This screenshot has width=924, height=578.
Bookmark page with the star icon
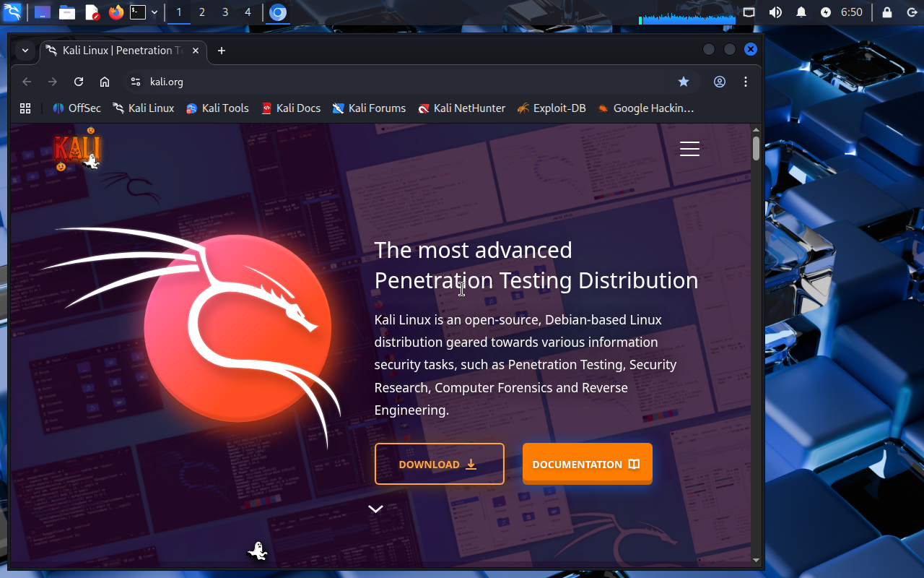[x=683, y=82]
